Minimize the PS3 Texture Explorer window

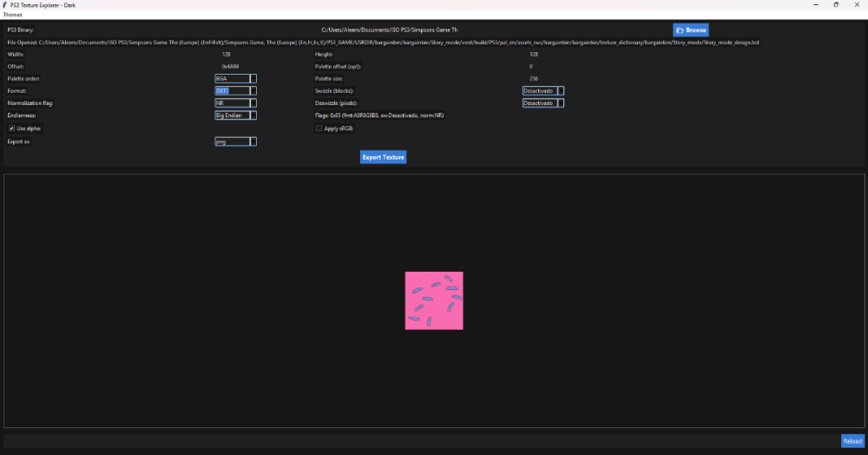coord(815,5)
